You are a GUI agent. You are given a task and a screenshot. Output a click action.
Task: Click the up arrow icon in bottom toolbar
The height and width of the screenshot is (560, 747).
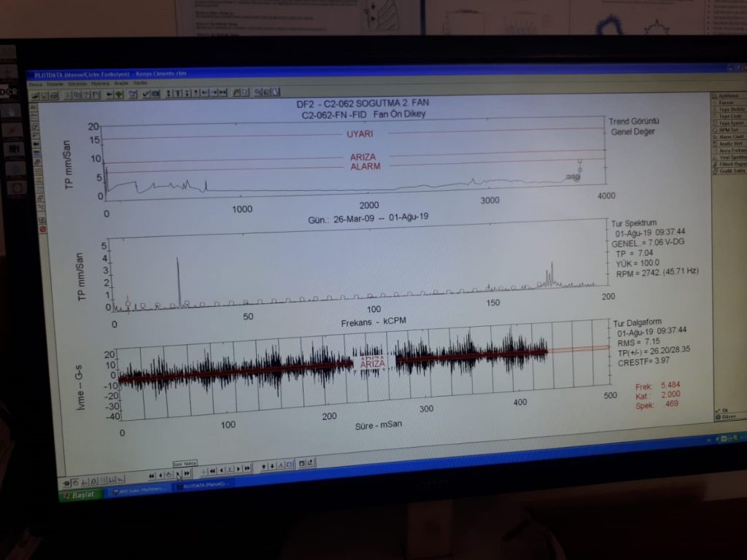263,466
